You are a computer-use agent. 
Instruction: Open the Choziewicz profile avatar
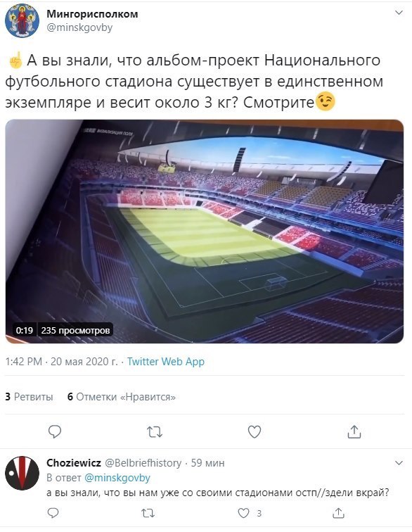22,473
